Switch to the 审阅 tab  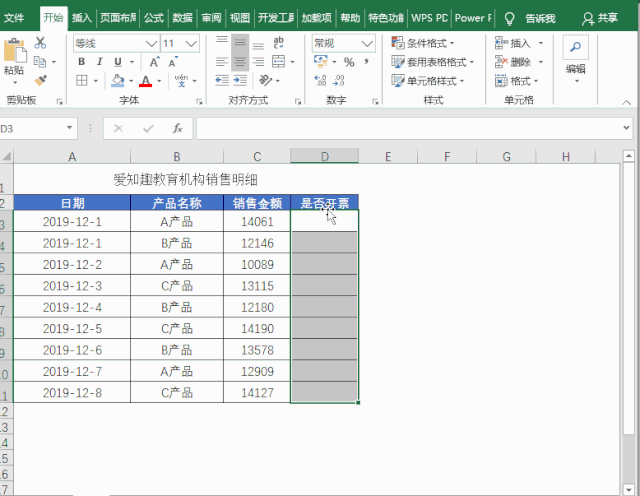pos(211,18)
